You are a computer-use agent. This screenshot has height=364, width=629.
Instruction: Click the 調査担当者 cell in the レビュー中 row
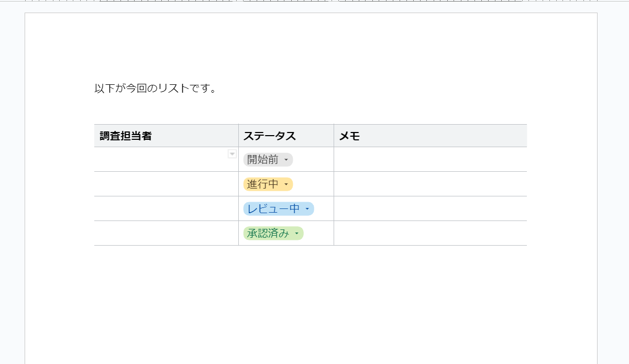point(165,209)
